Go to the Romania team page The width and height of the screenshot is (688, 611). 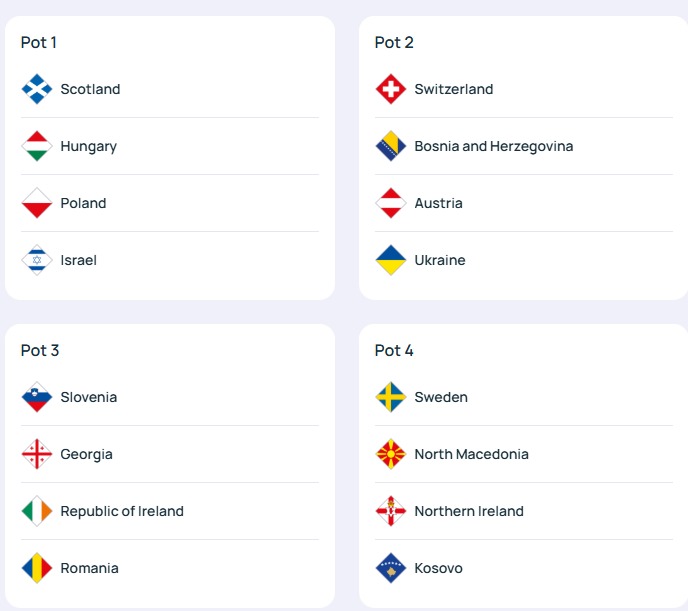click(x=89, y=568)
